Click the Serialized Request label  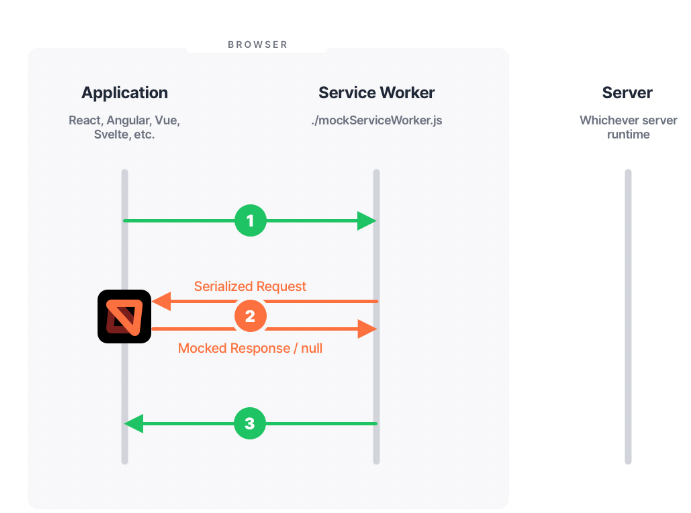point(250,286)
